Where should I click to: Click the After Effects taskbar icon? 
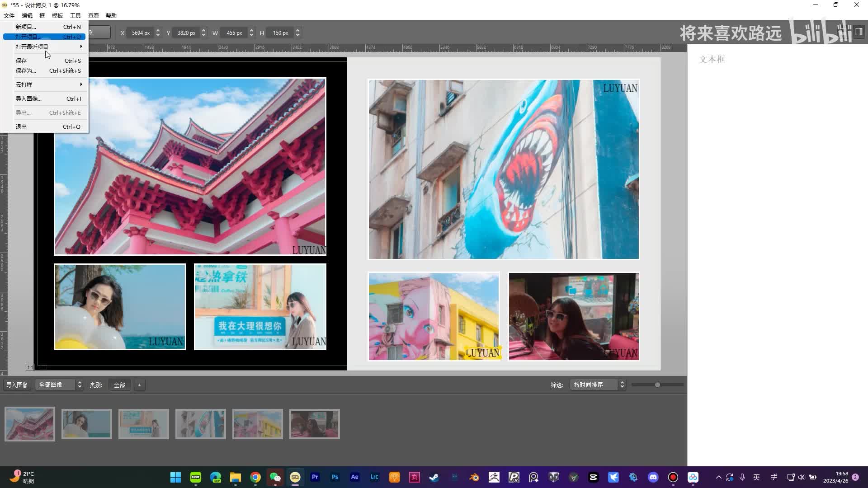tap(354, 477)
